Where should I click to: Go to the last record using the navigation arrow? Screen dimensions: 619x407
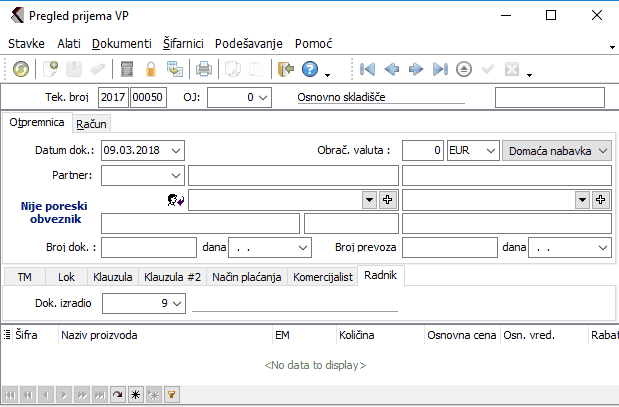coord(440,69)
